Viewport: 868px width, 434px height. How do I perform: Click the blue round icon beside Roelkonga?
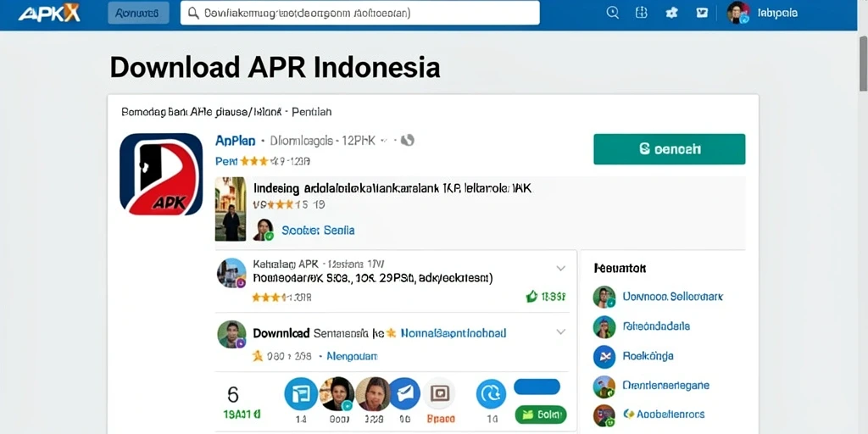tap(604, 357)
